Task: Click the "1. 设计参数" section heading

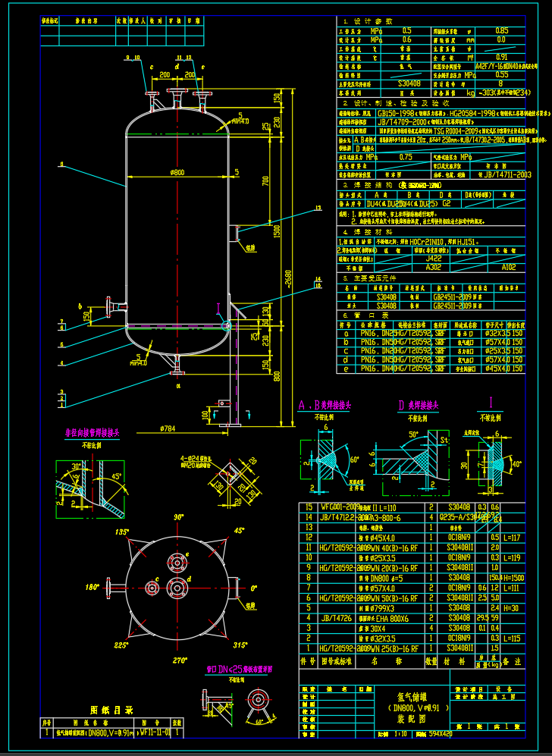Action: click(368, 21)
